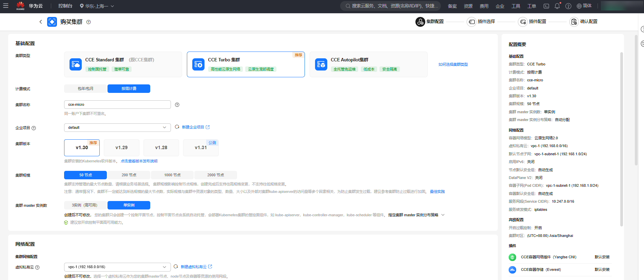Select the CCE Autopilot集群 type card
The height and width of the screenshot is (280, 644).
[369, 64]
